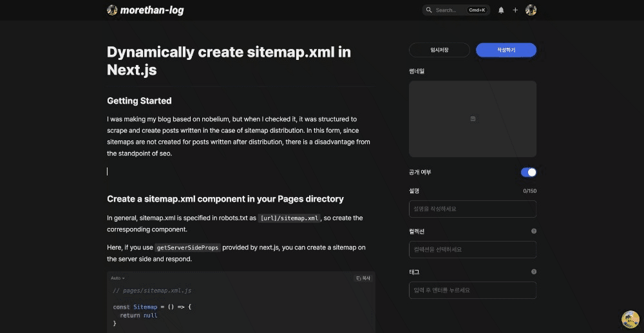
Task: Click the floating avatar in bottom corner
Action: click(x=630, y=319)
